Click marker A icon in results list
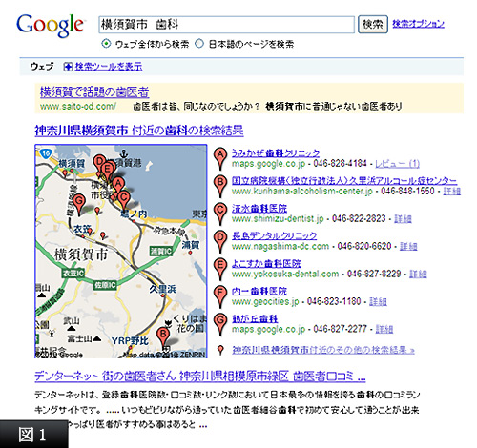This screenshot has width=477, height=448. click(x=220, y=158)
